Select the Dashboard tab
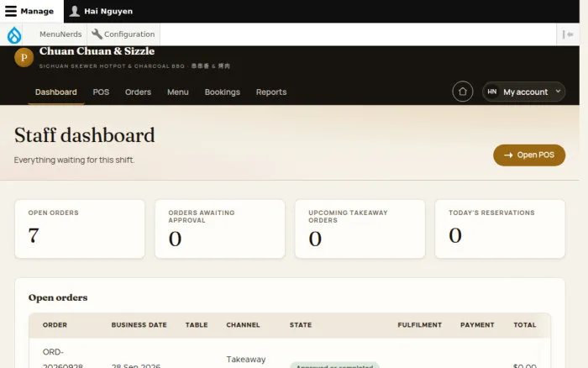The image size is (588, 368). 56,92
